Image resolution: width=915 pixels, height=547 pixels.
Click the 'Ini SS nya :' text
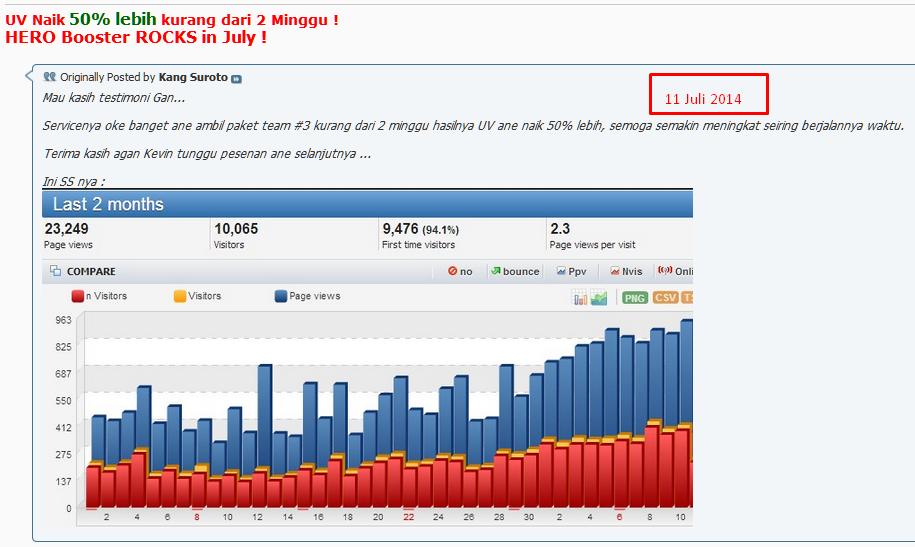pos(74,182)
